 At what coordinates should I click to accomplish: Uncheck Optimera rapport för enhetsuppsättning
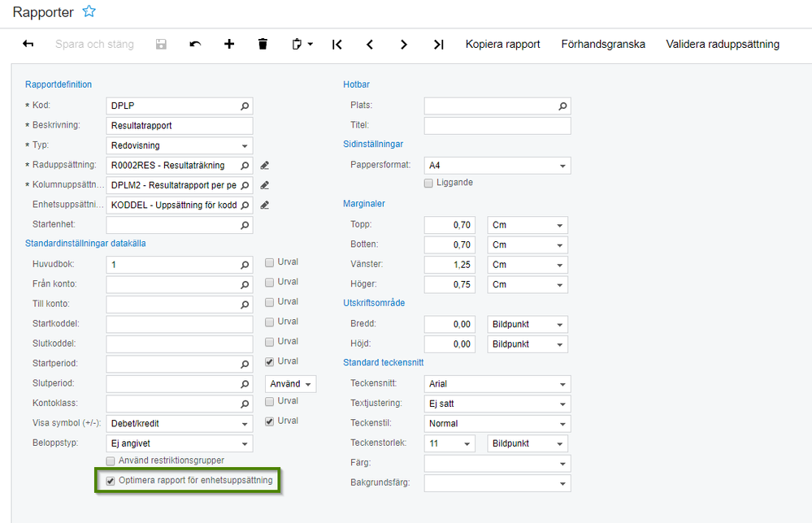point(111,481)
